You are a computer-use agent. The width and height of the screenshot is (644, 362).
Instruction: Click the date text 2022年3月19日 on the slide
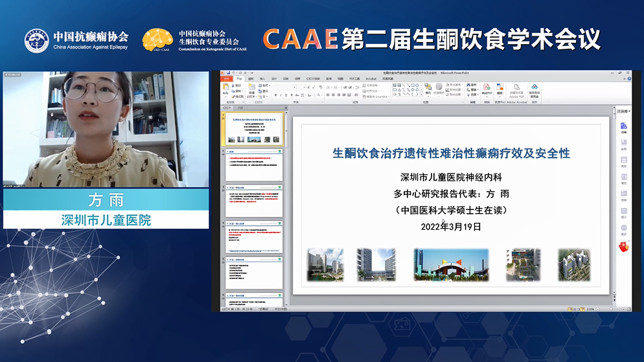click(x=451, y=227)
